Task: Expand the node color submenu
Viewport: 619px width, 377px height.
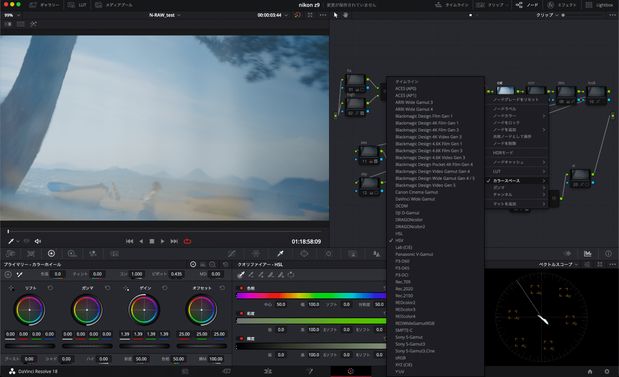Action: [x=517, y=116]
